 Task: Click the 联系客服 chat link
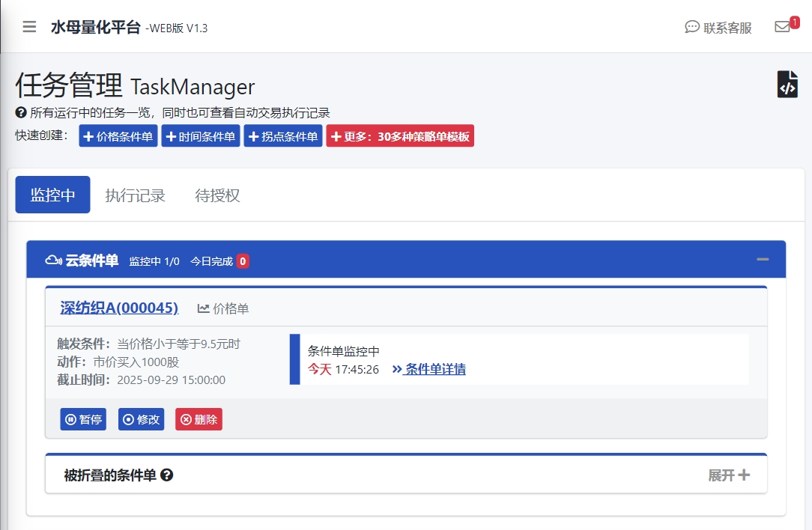point(718,28)
